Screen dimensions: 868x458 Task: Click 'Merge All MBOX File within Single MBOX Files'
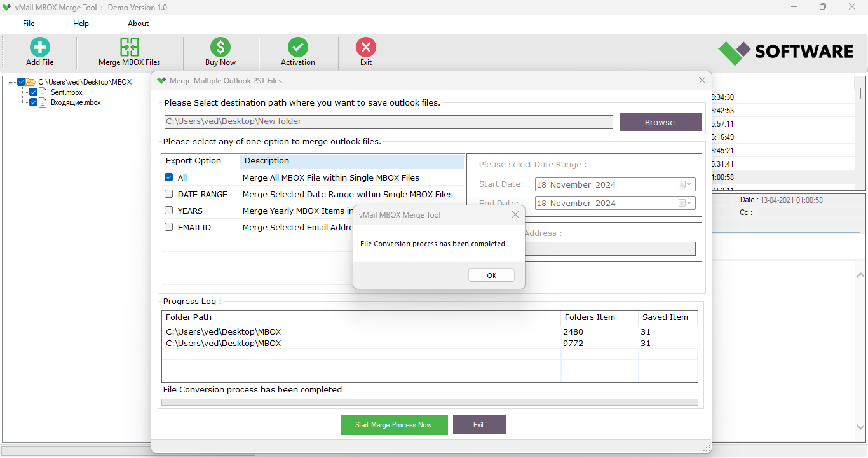tap(331, 178)
